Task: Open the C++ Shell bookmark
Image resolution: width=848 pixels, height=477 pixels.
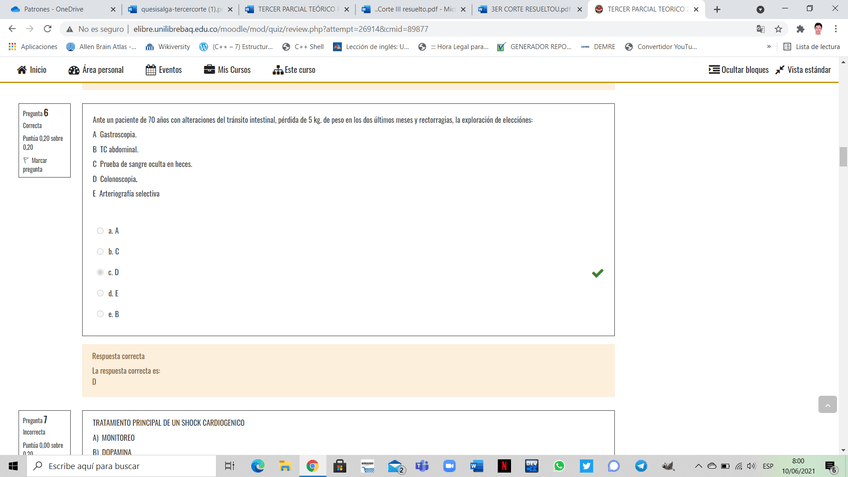Action: 303,47
